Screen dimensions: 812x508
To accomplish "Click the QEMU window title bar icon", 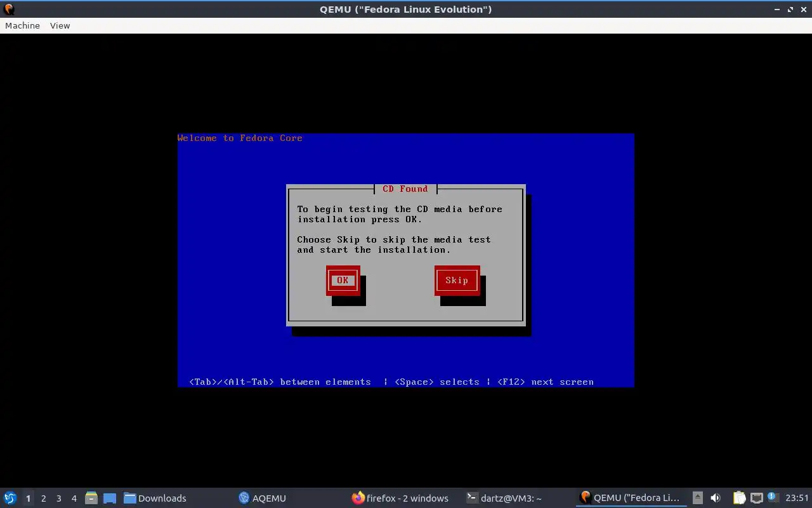I will [9, 10].
